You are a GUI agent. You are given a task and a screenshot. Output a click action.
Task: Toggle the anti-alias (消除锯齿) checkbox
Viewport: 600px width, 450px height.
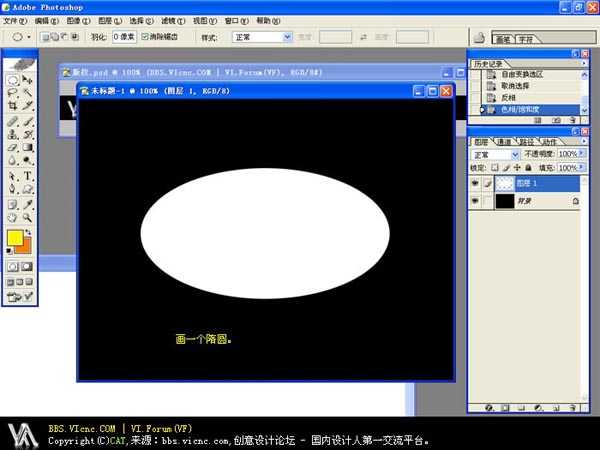(146, 36)
